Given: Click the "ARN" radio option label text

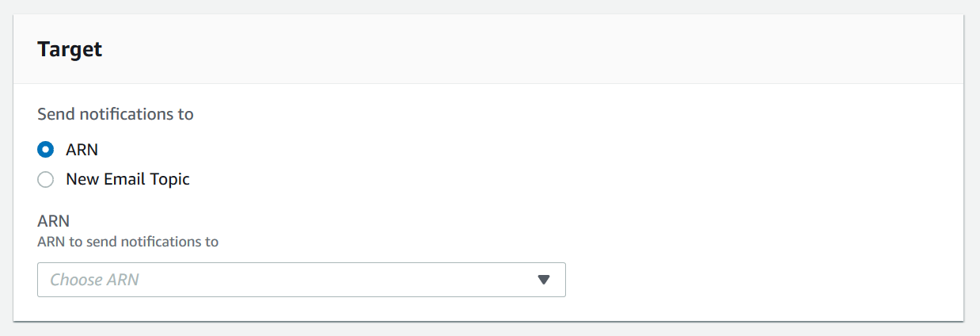Looking at the screenshot, I should pyautogui.click(x=82, y=149).
